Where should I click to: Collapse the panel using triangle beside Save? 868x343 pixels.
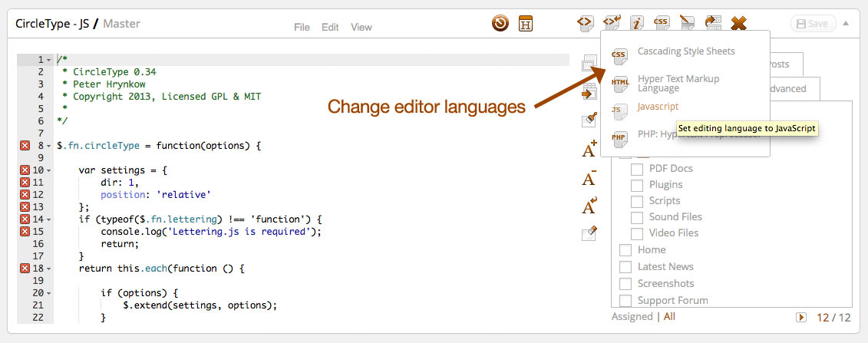(x=846, y=23)
